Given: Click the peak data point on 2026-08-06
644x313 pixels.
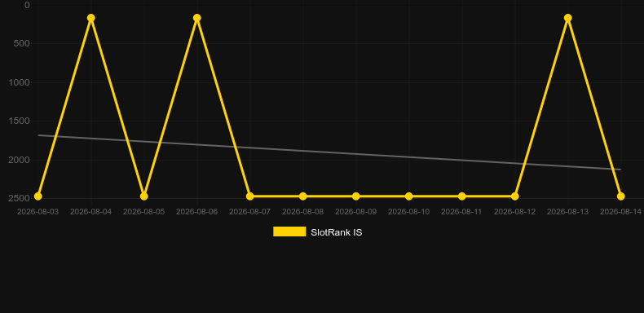Looking at the screenshot, I should pos(196,18).
